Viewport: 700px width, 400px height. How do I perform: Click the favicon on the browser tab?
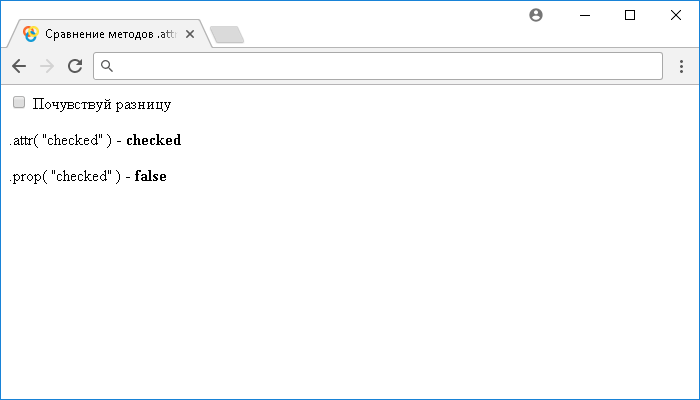pos(31,33)
